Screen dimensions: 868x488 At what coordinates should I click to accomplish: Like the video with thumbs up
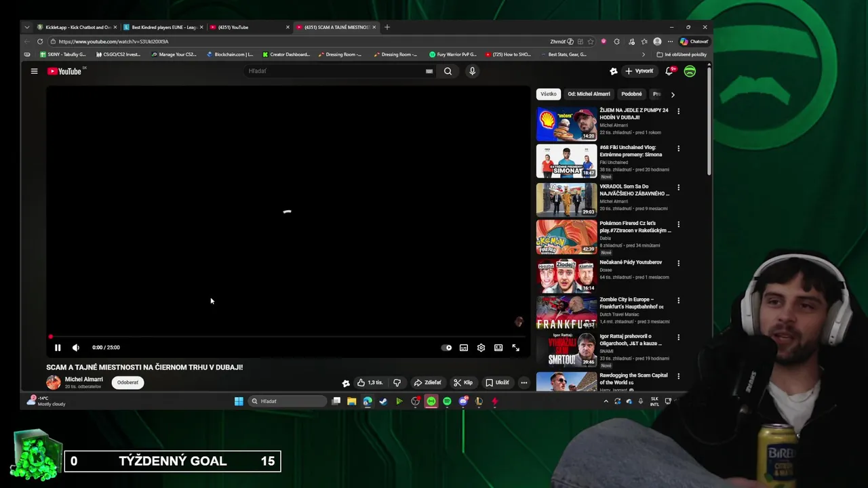[370, 382]
